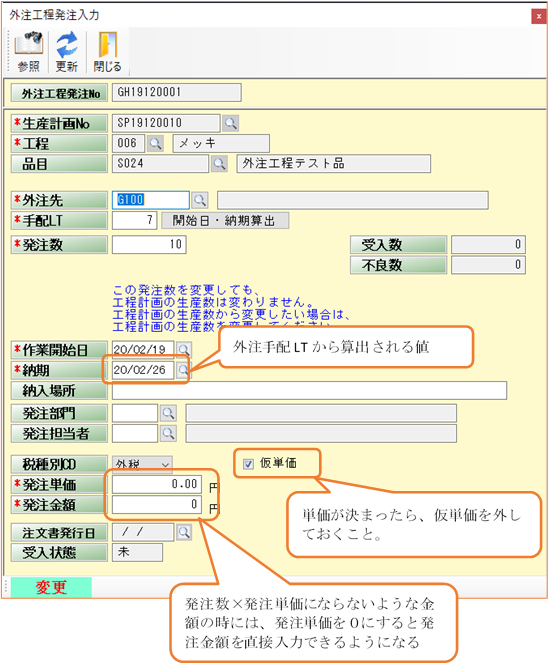Screen dimensions: 551x666
Task: Open the 生産計画No search magnifier
Action: coord(231,123)
